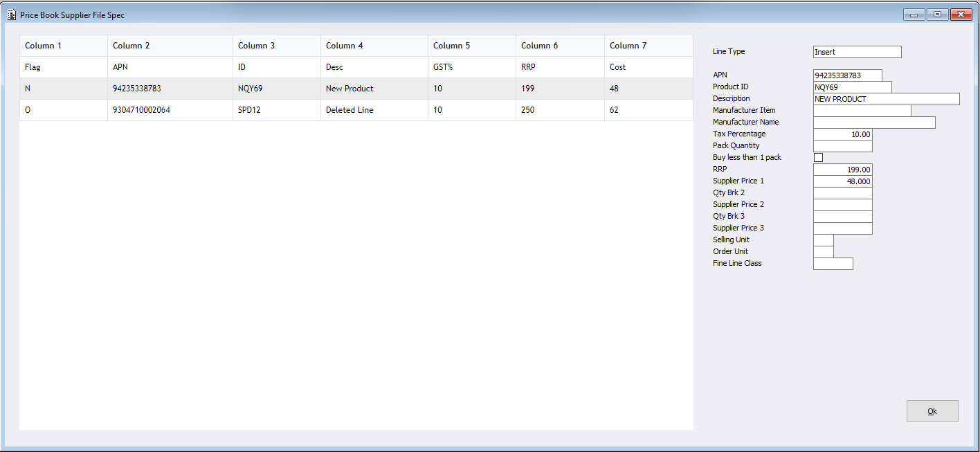Click the Price Book window title icon
This screenshot has width=980, height=452.
12,15
